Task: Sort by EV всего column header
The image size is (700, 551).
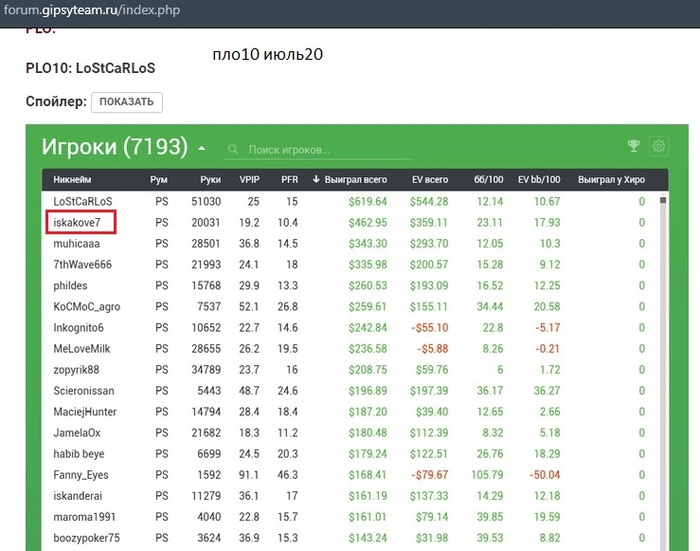Action: [x=430, y=179]
